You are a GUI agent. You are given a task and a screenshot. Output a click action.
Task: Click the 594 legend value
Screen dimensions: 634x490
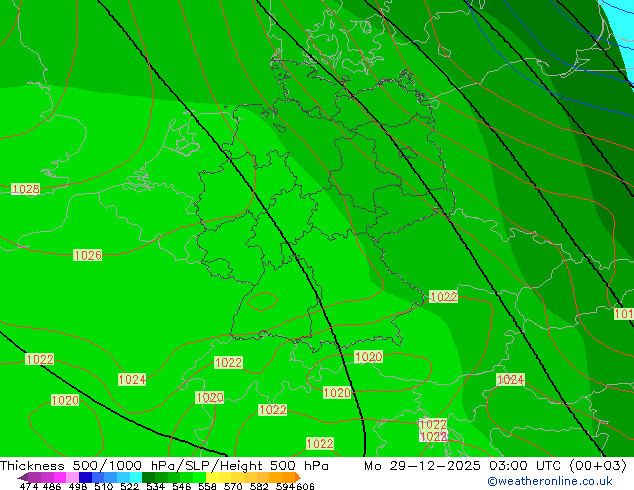point(285,486)
